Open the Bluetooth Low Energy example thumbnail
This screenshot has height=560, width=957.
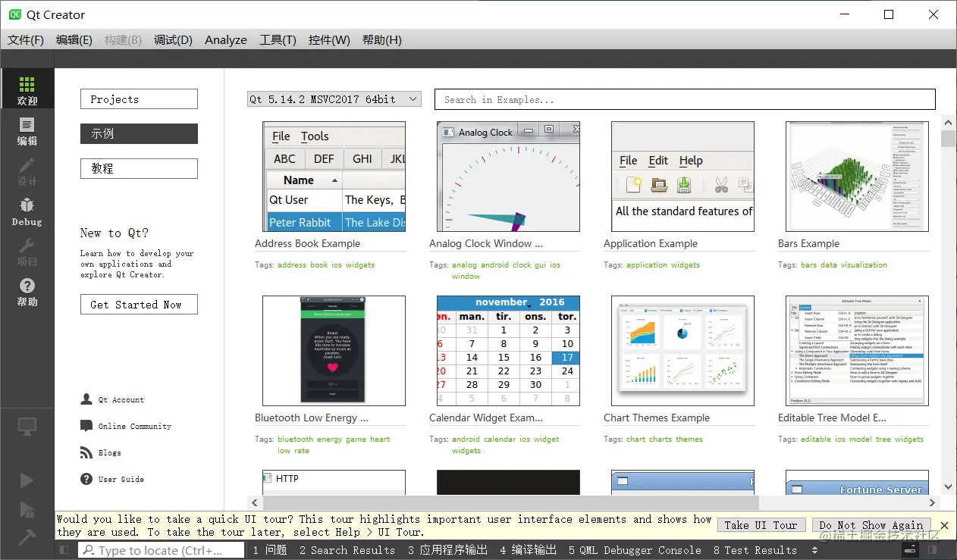(334, 351)
